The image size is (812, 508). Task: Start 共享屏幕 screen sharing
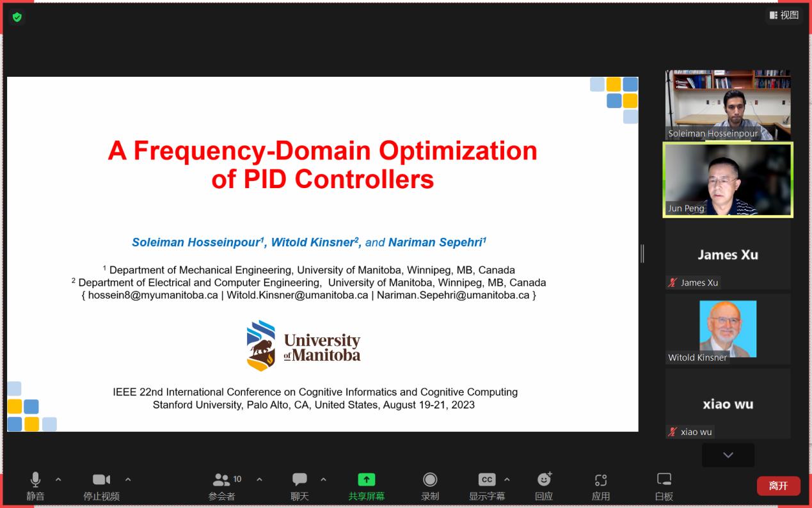366,486
